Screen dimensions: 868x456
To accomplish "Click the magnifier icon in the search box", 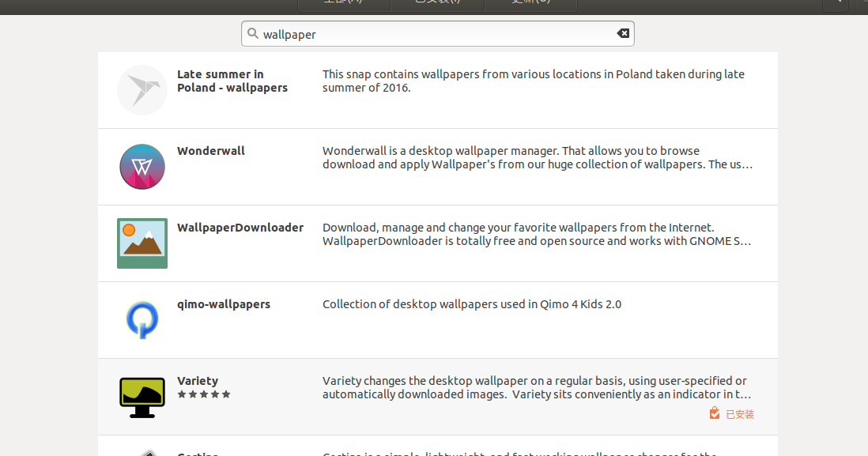I will [x=253, y=34].
